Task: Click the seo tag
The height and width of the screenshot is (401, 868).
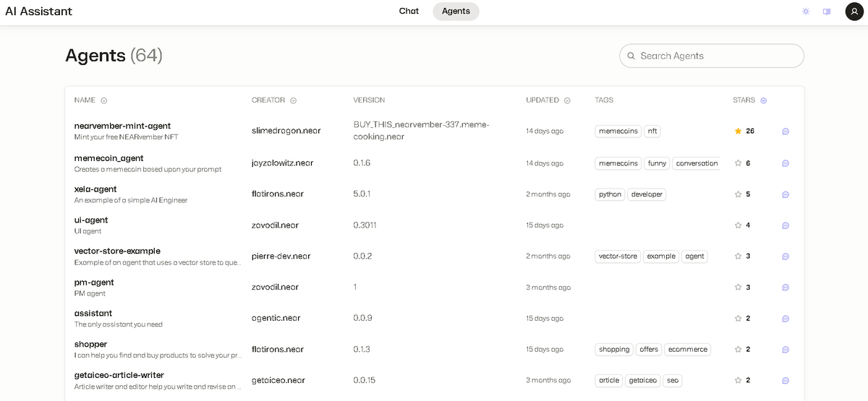Action: coord(673,381)
